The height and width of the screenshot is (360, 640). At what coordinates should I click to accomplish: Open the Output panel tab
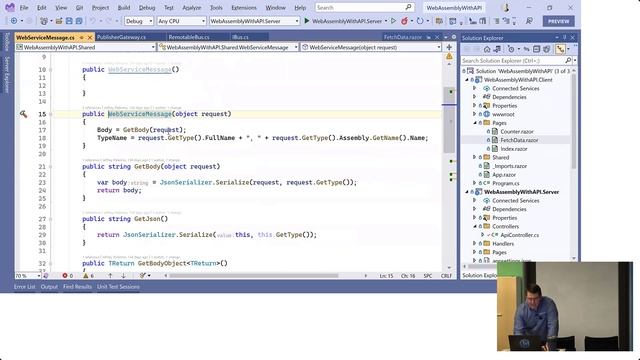pyautogui.click(x=49, y=287)
